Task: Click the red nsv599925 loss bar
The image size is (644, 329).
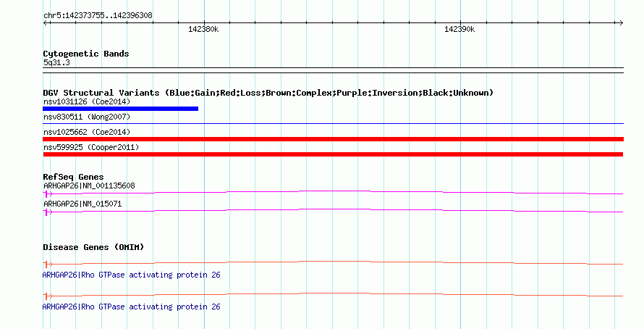Action: [333, 154]
